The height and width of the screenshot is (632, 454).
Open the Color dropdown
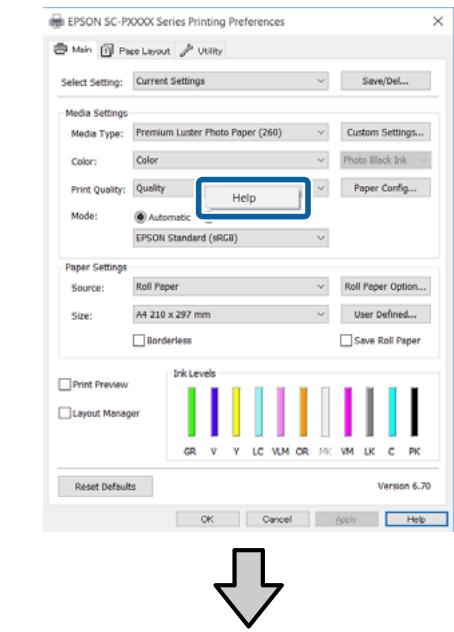coord(231,160)
